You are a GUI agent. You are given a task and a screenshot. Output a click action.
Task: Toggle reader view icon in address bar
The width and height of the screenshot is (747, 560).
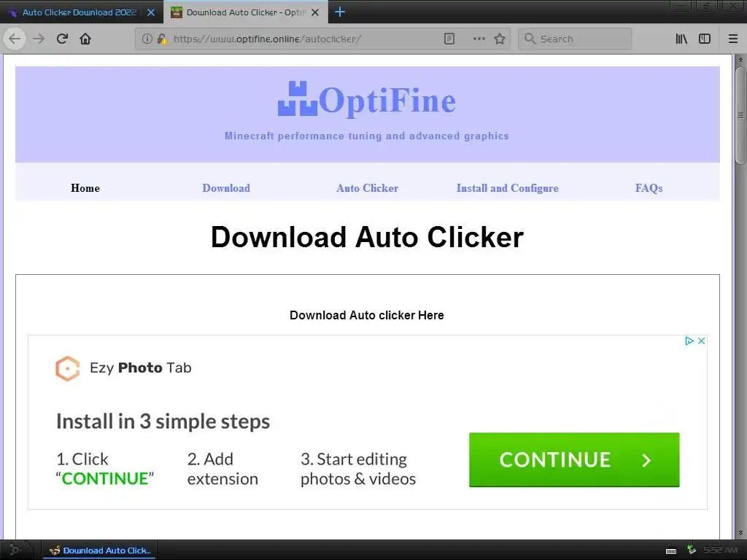pyautogui.click(x=449, y=39)
